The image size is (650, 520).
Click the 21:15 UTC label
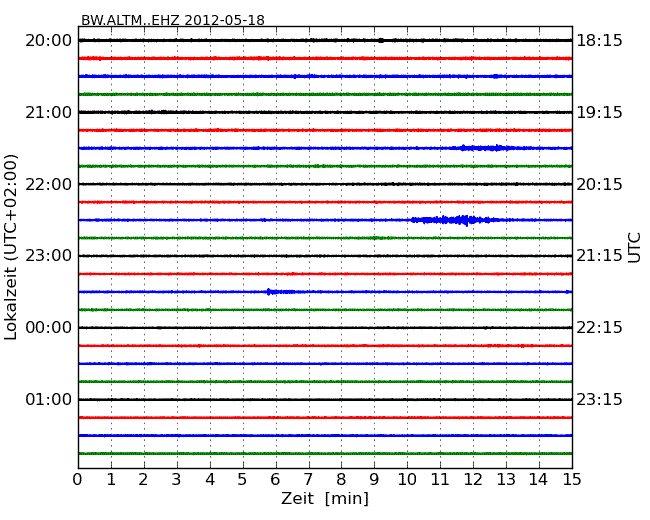pos(599,256)
